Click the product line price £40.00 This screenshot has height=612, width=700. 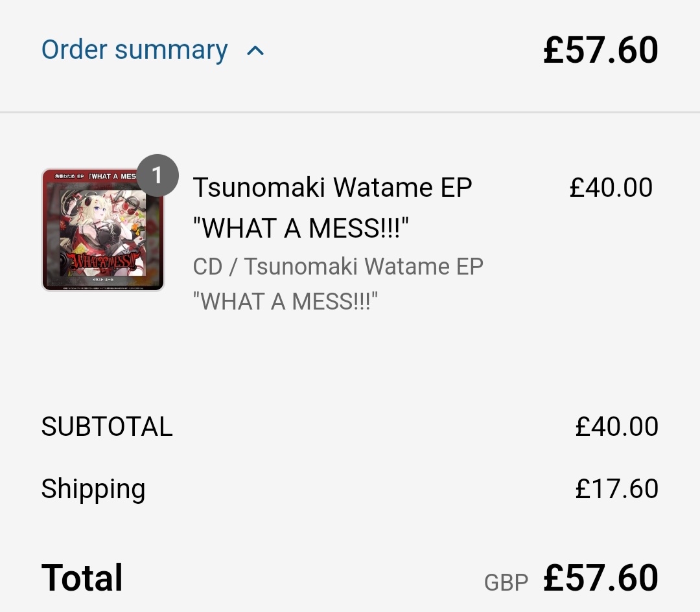(611, 188)
